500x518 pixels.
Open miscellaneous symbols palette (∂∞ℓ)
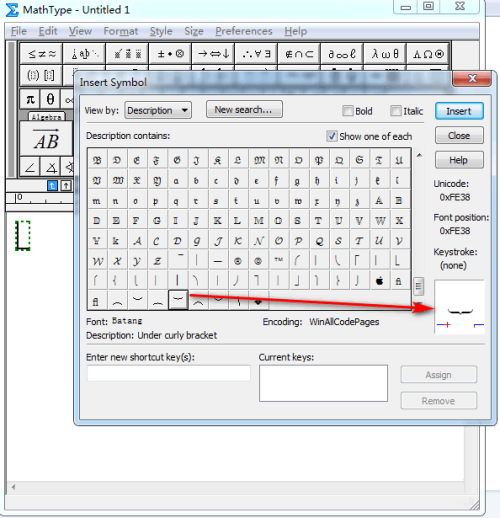342,54
